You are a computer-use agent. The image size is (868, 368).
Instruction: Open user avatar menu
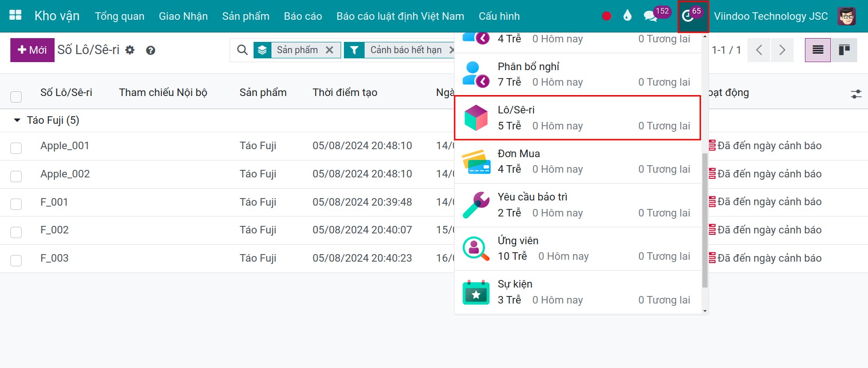pyautogui.click(x=847, y=16)
